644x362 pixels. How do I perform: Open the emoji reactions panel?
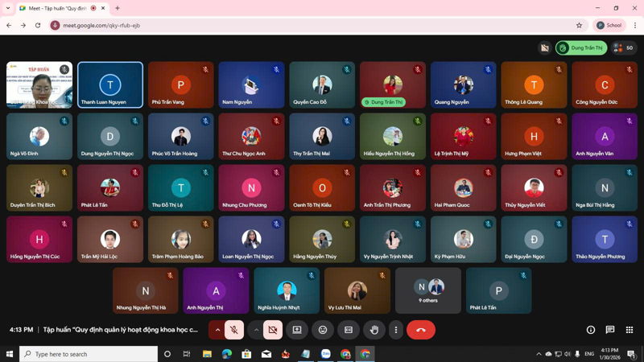323,330
